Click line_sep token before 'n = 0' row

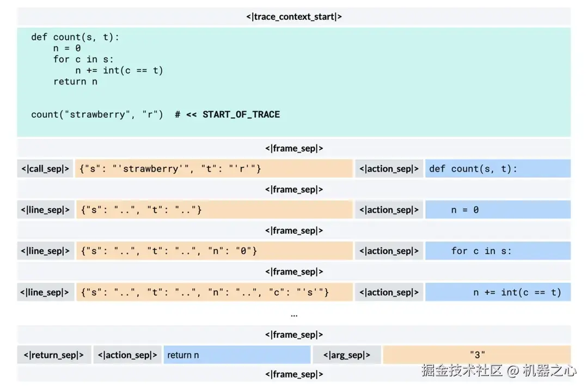pos(45,210)
